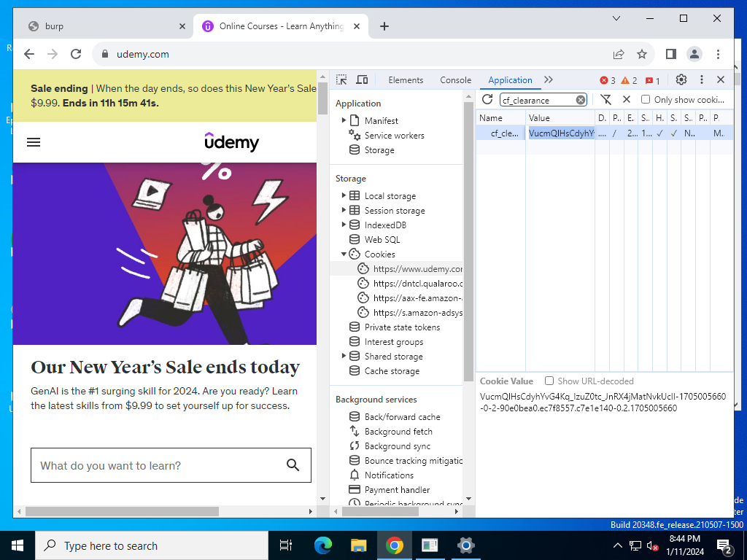Screen dimensions: 747x560
Task: Open Bounce tracking mitigations
Action: click(x=413, y=461)
